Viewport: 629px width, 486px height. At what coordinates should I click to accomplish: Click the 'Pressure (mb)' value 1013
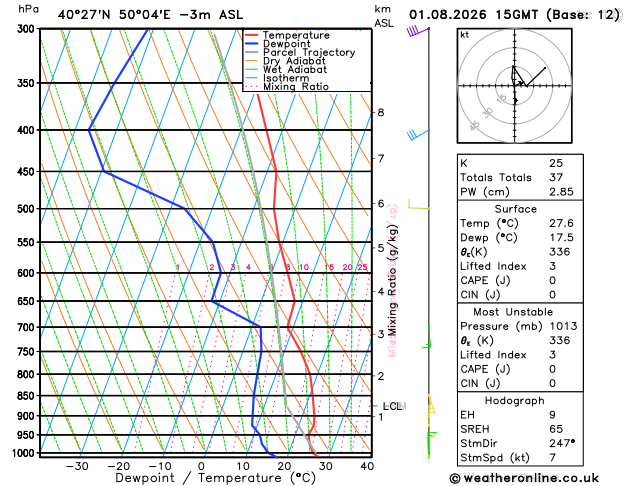pos(563,326)
